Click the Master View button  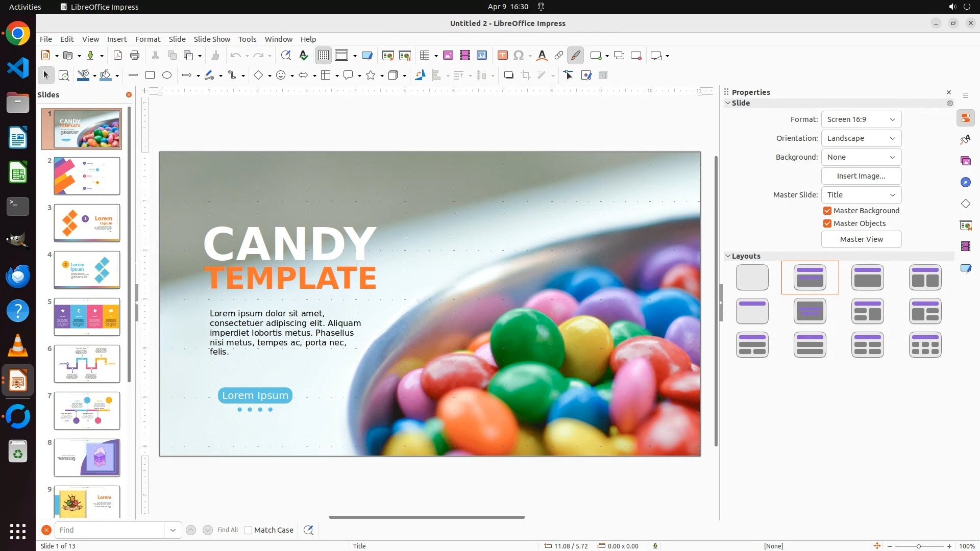[x=861, y=239]
